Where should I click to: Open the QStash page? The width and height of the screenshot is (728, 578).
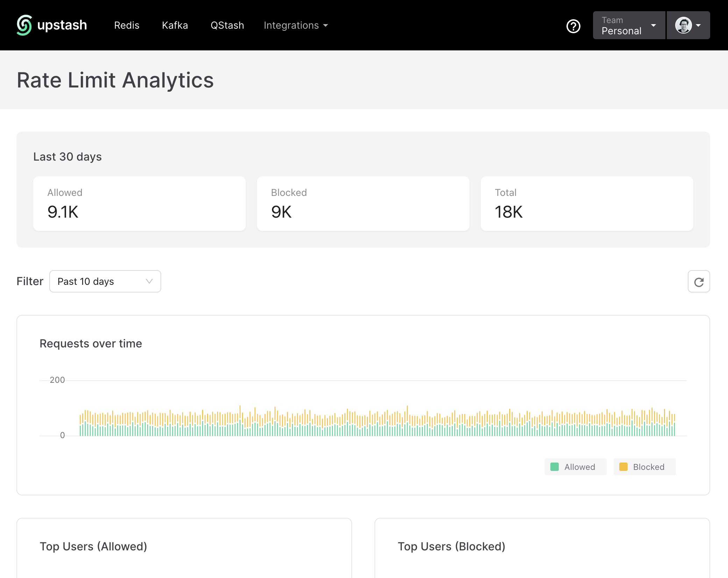coord(227,25)
